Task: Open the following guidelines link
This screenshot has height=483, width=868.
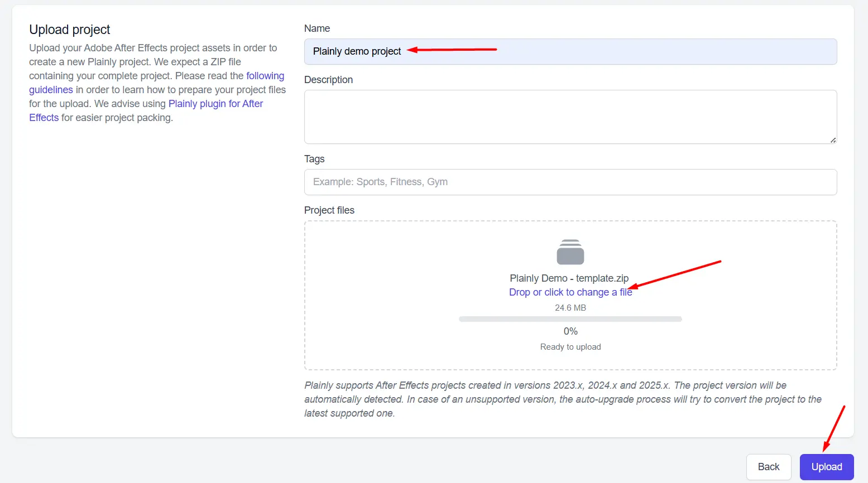Action: pos(265,76)
